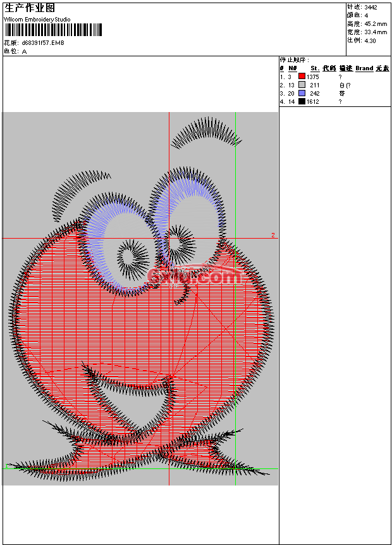
Task: Click the red thread color swatch
Action: click(x=302, y=76)
